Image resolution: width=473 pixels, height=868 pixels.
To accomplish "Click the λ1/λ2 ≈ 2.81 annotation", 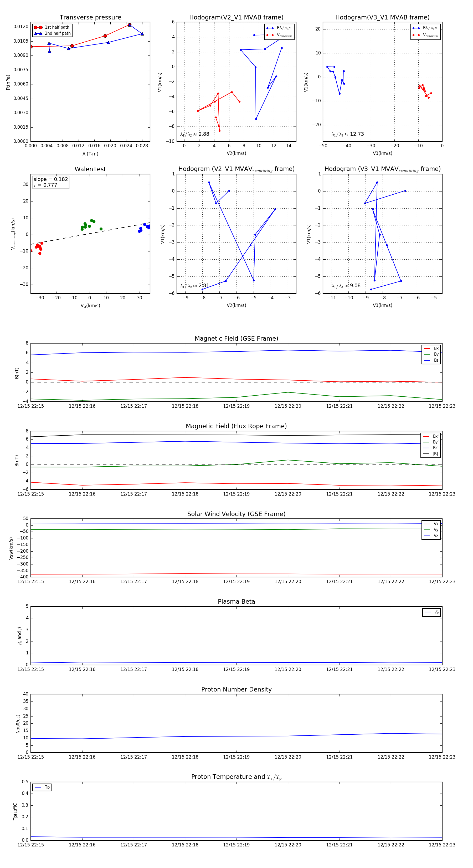I will [x=194, y=286].
